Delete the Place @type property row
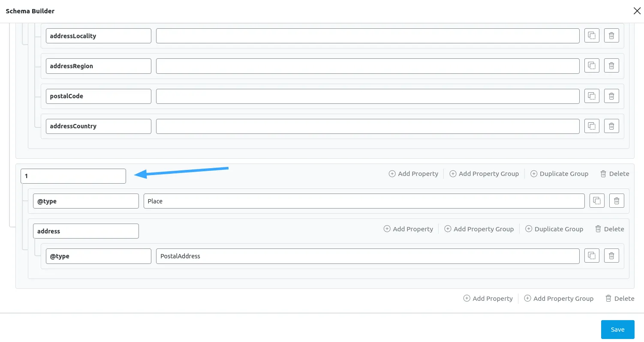The height and width of the screenshot is (342, 644). 617,201
